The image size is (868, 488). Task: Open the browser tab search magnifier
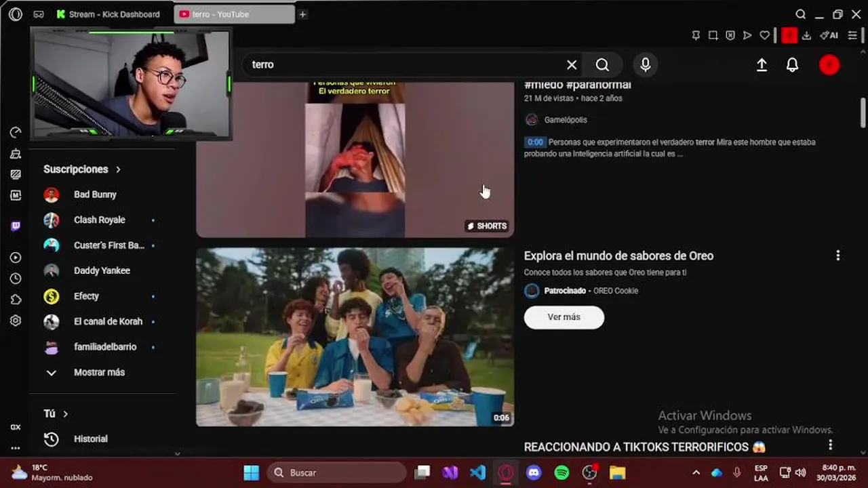pos(801,14)
